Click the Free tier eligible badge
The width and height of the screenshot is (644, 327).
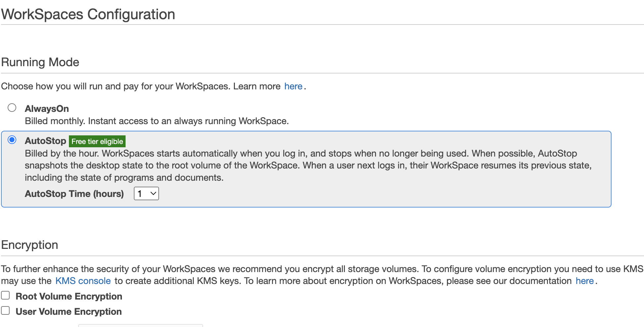(97, 141)
